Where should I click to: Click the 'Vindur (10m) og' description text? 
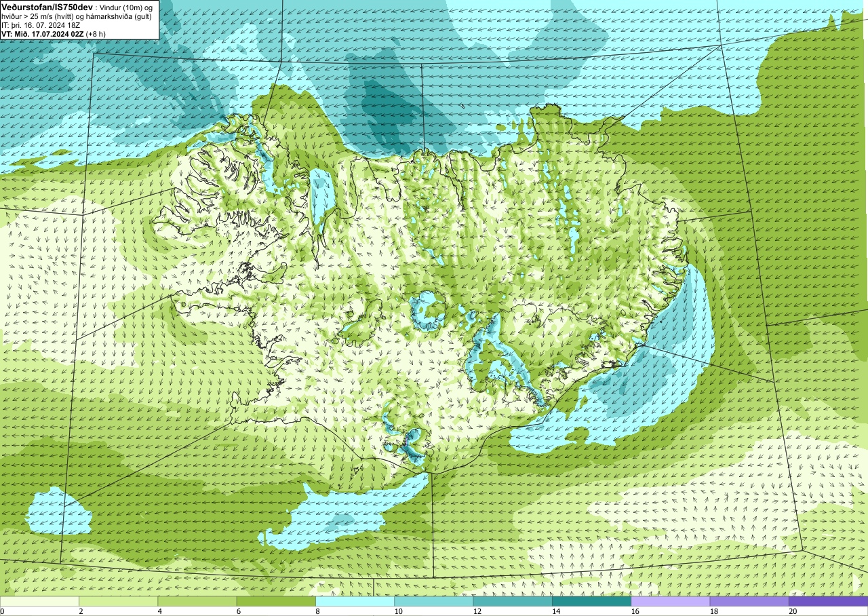coord(126,7)
